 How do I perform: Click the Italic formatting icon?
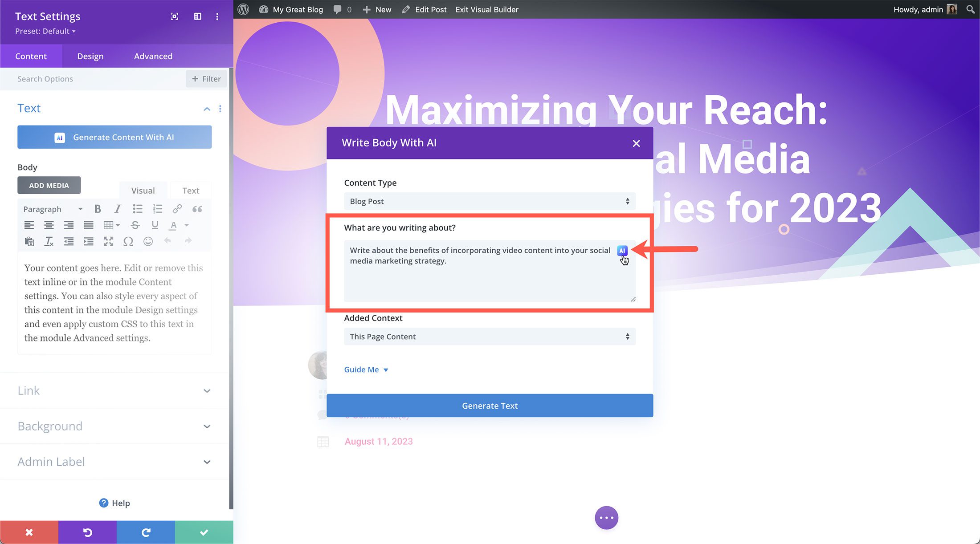[x=117, y=208]
